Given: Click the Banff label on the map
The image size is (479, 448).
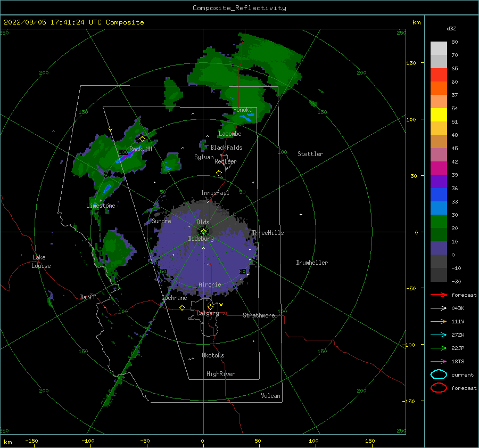Looking at the screenshot, I should pos(88,297).
